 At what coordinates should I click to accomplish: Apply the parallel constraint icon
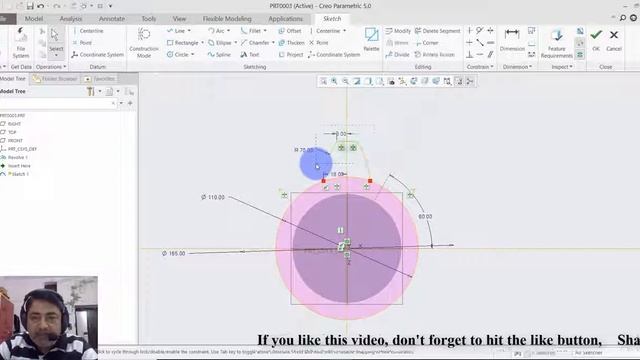[490, 55]
